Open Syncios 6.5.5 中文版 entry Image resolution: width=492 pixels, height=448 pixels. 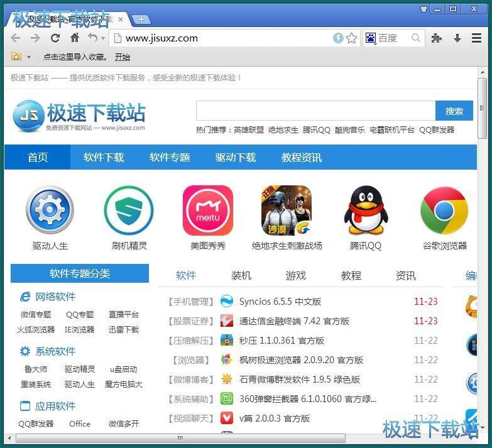point(280,302)
